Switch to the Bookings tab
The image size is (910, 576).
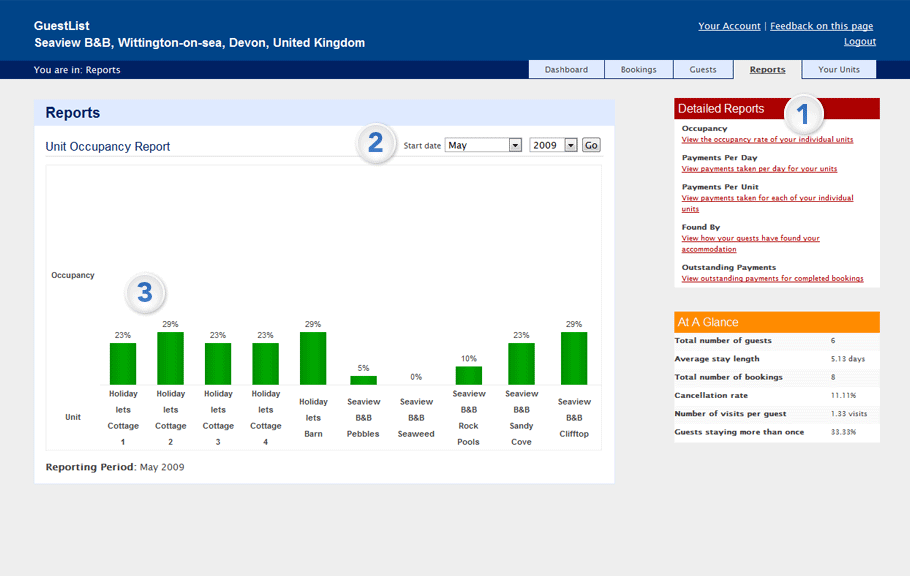638,69
